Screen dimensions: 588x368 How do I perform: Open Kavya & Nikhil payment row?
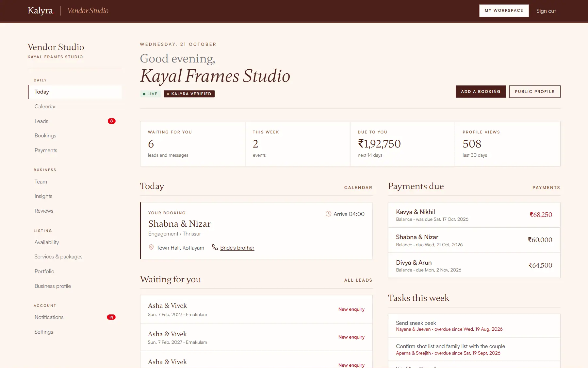pos(474,215)
